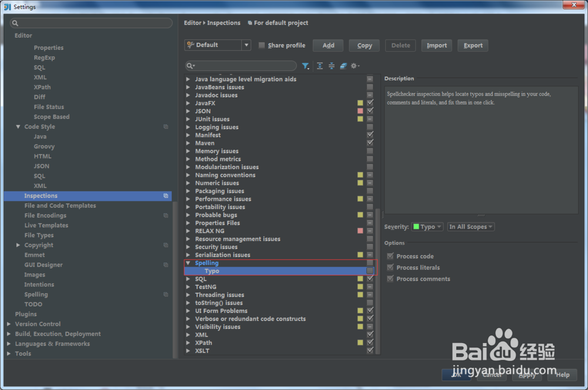Toggle the Process literals option
The image size is (588, 390).
click(x=390, y=267)
